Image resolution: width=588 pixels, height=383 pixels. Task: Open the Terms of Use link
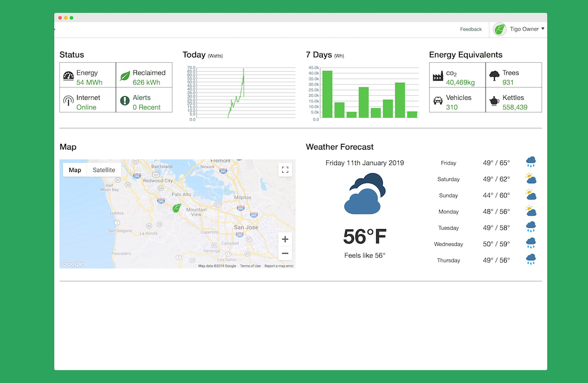(x=250, y=266)
